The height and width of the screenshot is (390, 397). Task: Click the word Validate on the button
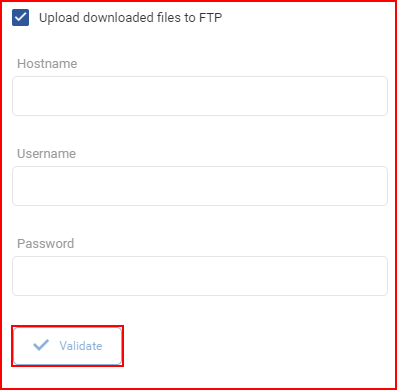tap(81, 346)
